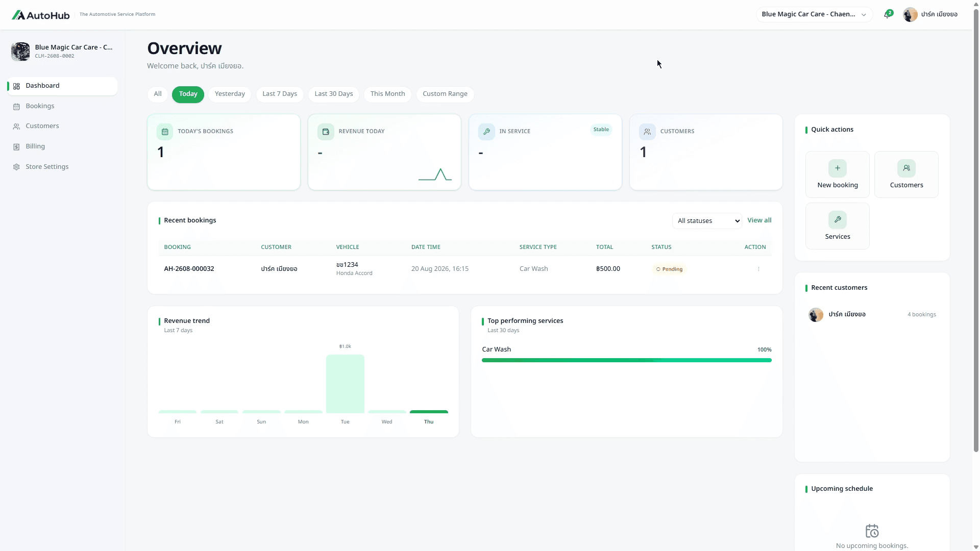Click the Tue bar in Revenue trend
Screen dimensions: 980x551
click(x=345, y=384)
